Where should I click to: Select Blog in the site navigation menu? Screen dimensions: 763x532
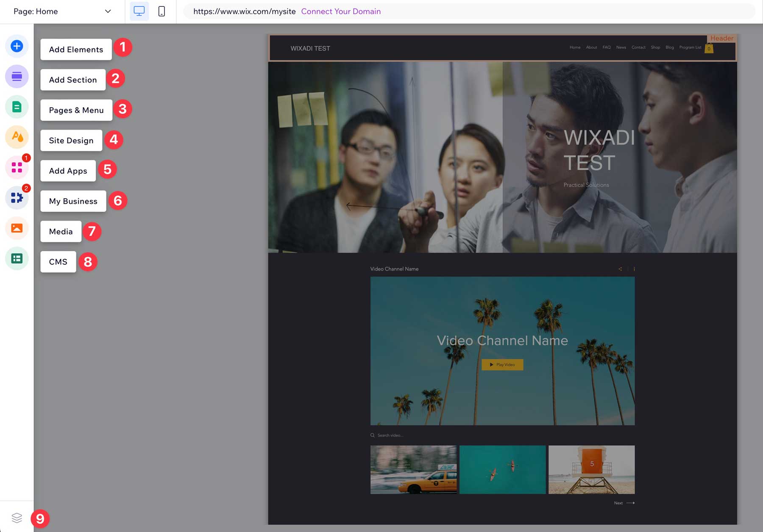(670, 47)
